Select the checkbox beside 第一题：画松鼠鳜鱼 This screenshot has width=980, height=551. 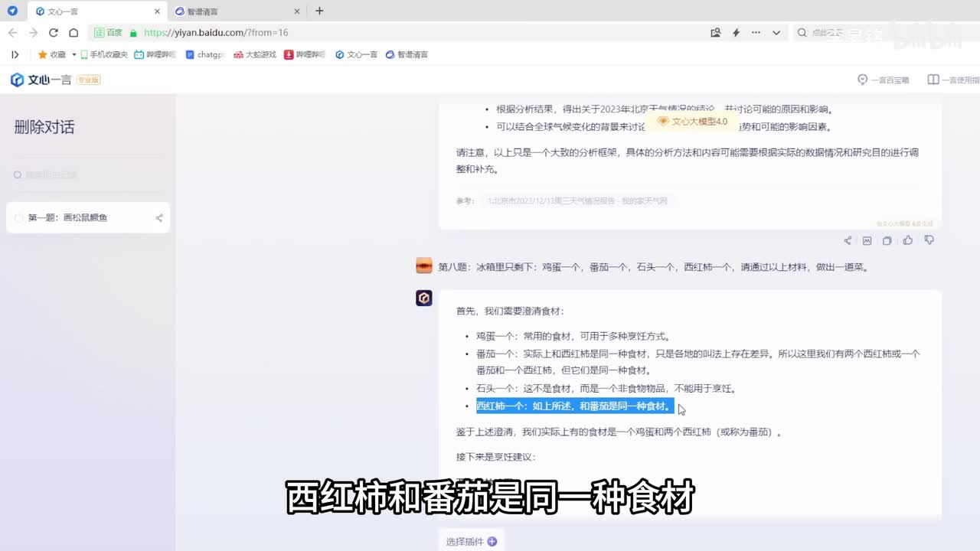coord(19,218)
